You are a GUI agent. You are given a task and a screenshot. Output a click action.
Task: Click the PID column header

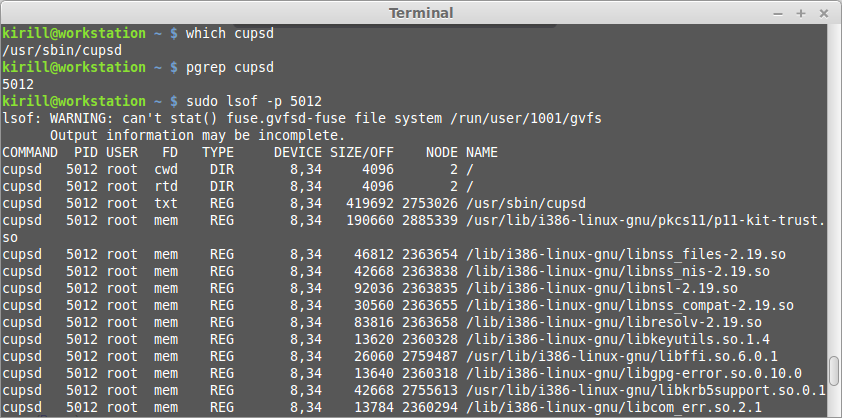pyautogui.click(x=86, y=153)
